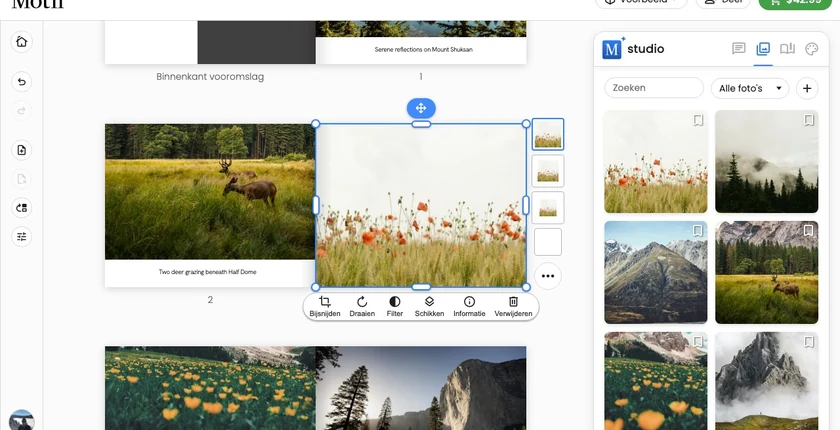Rotate the photo with Draaien
This screenshot has width=840, height=430.
point(362,307)
